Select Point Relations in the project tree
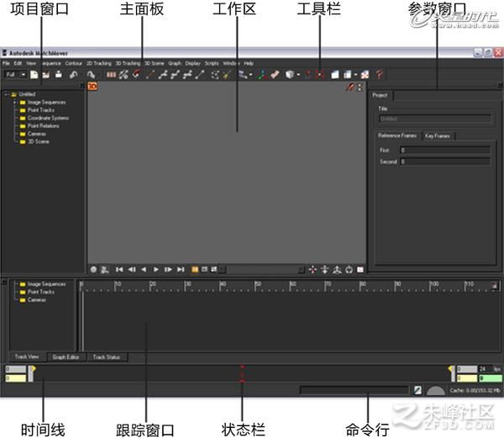Screen dimensions: 504x438 pos(44,126)
